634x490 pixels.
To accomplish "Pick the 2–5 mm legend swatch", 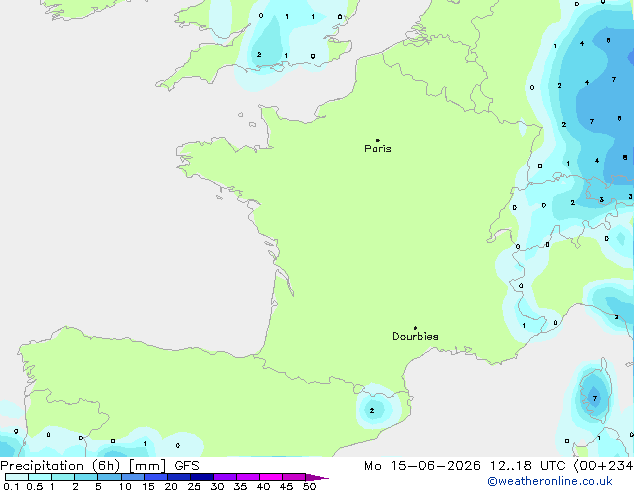I will point(86,477).
